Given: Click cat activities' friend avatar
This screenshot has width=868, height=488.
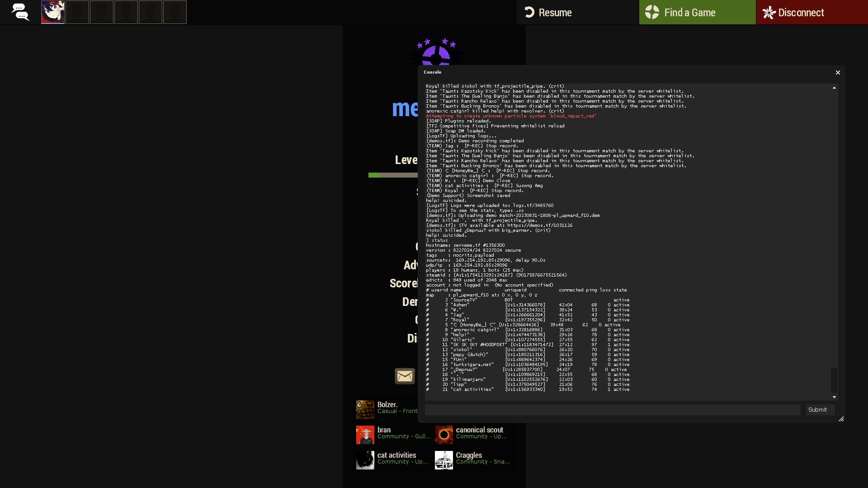Looking at the screenshot, I should (x=365, y=460).
